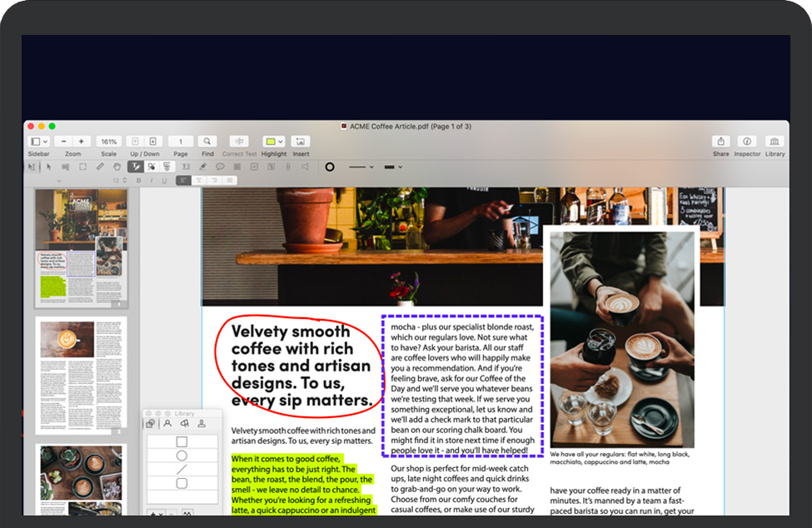
Task: Toggle italic text formatting
Action: click(x=151, y=181)
